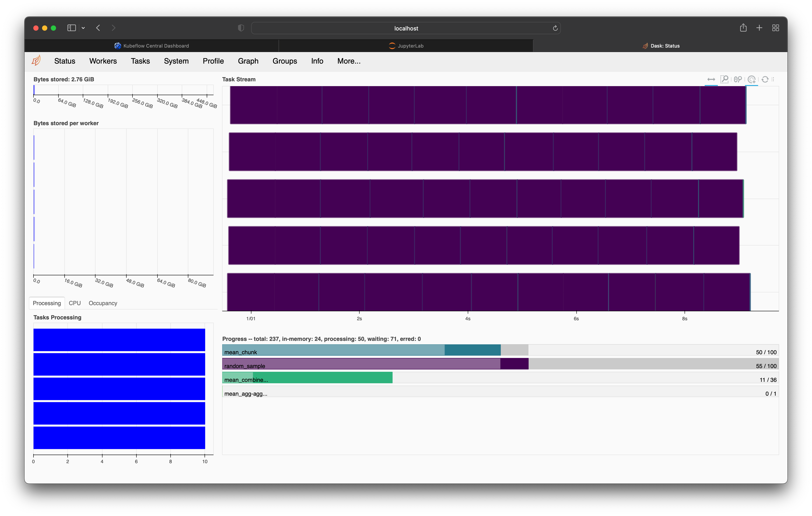Open the sidebar dropdown chevron
812x516 pixels.
click(83, 28)
